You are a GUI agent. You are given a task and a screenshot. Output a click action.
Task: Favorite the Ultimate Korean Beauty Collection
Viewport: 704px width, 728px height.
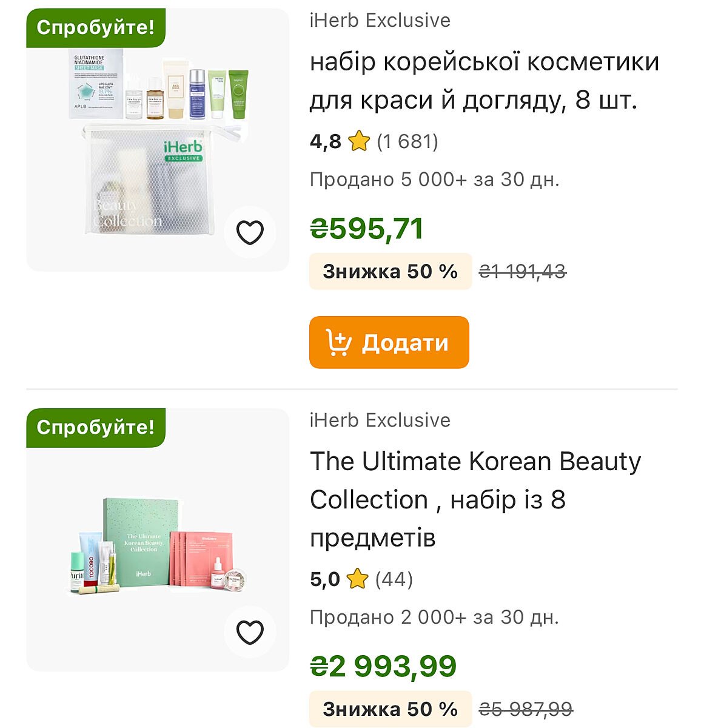click(x=250, y=633)
